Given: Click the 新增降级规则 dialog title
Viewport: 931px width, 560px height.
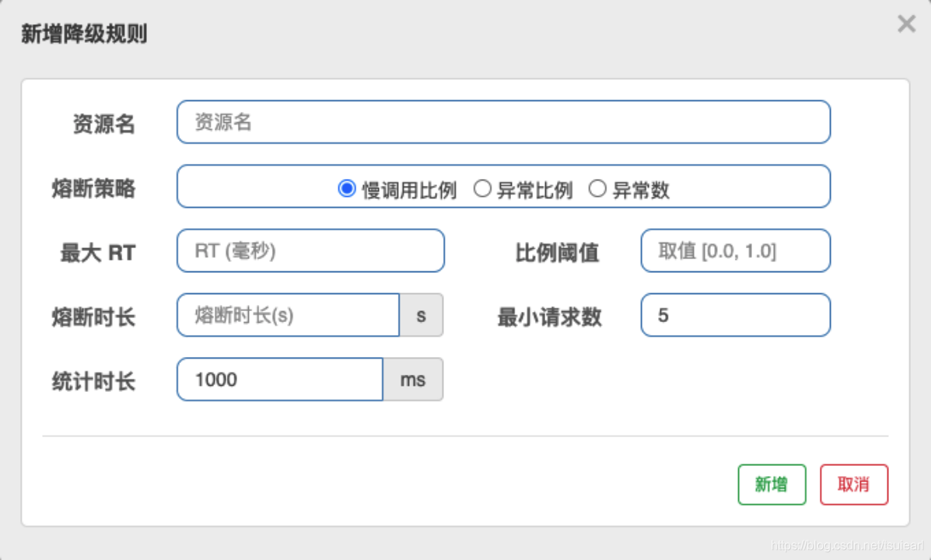Looking at the screenshot, I should 83,34.
